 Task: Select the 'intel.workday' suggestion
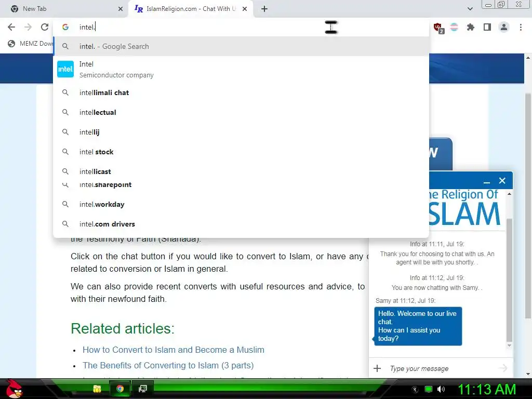(241, 204)
